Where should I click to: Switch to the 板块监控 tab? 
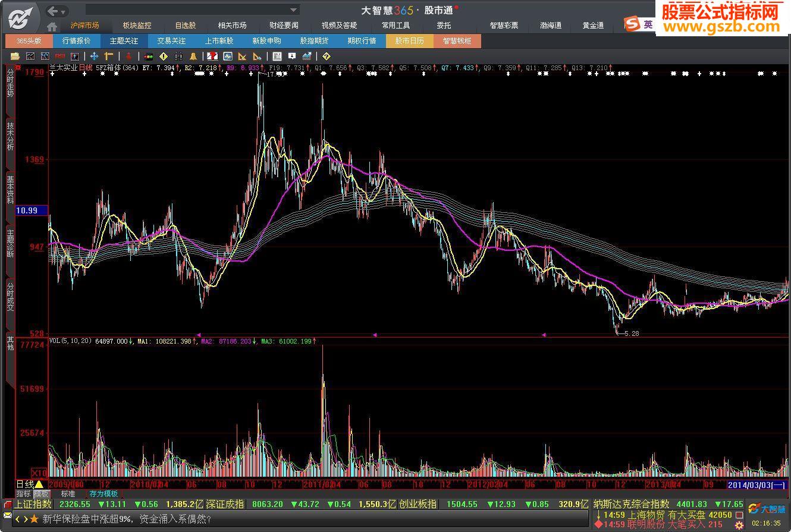(x=137, y=26)
